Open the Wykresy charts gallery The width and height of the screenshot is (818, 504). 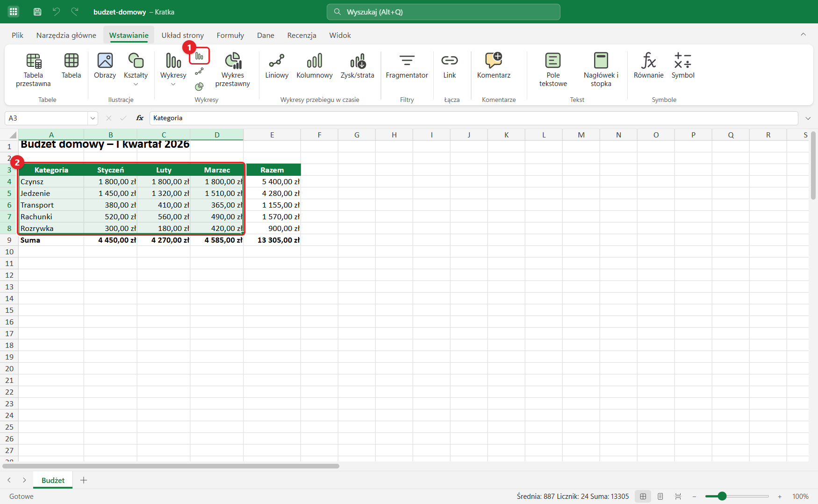point(173,70)
